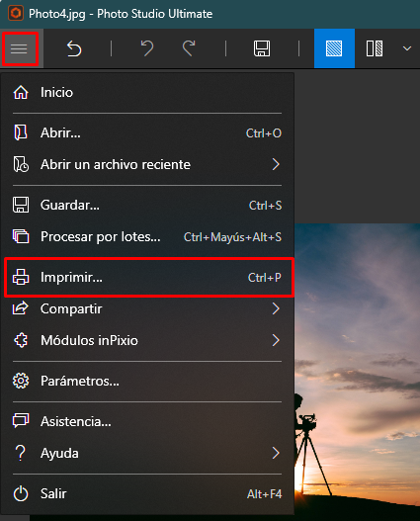Click the floppy disk save toolbar icon
This screenshot has width=420, height=521.
262,48
